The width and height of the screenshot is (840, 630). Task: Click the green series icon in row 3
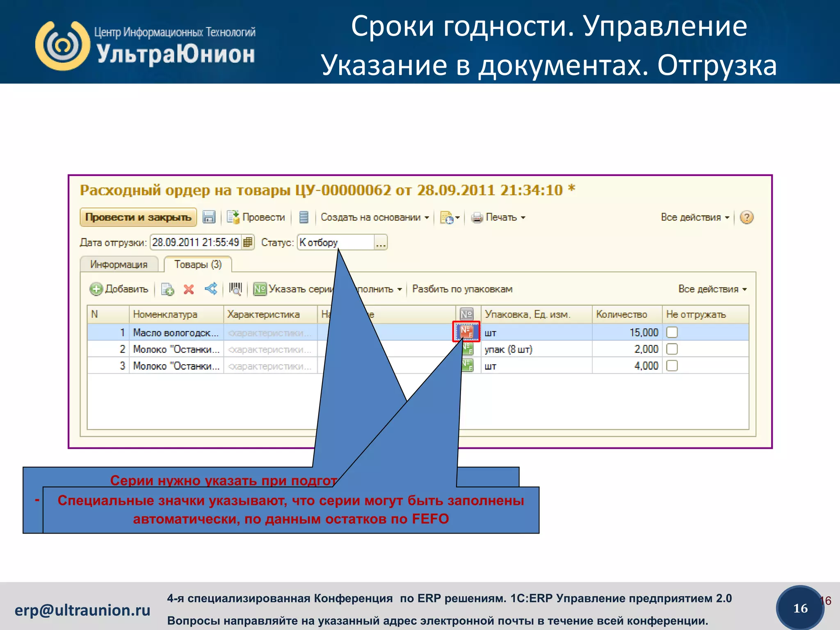[x=468, y=365]
